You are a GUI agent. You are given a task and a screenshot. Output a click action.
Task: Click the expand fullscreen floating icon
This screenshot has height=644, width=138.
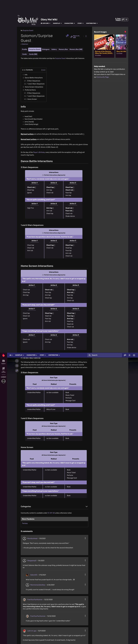(17, 361)
